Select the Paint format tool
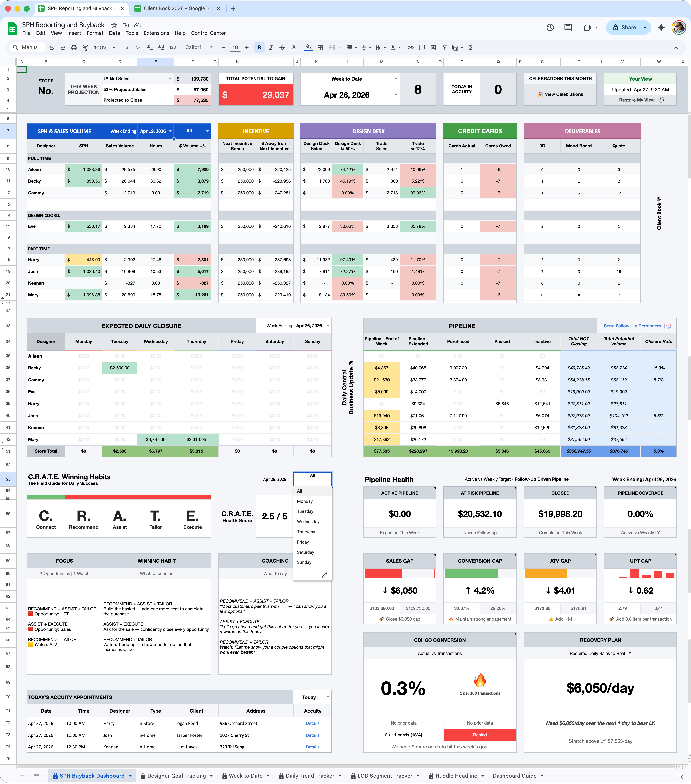The image size is (691, 784). tap(85, 48)
